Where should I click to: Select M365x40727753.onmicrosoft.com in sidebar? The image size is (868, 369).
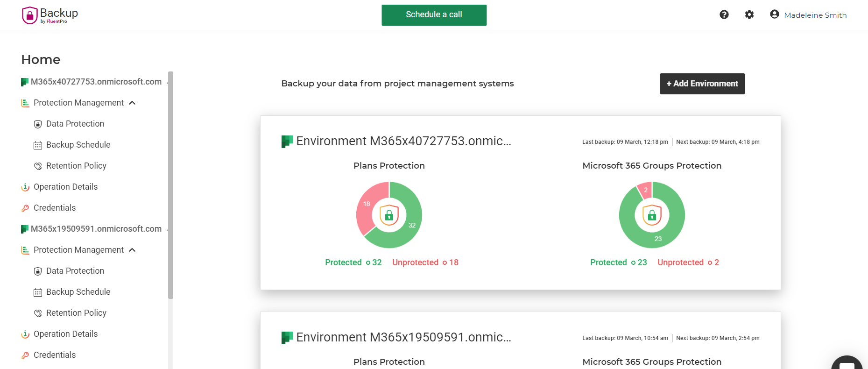[96, 82]
